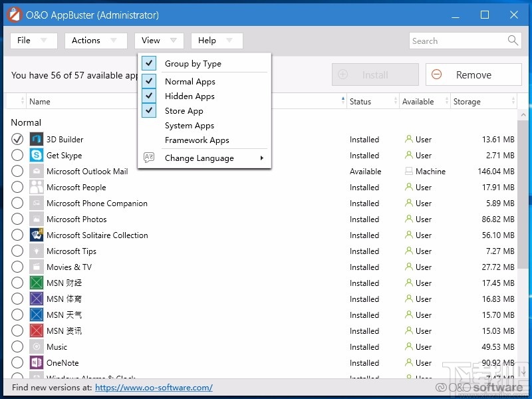Click the Get Skype app icon
Viewport: 532px width, 399px height.
coord(36,155)
